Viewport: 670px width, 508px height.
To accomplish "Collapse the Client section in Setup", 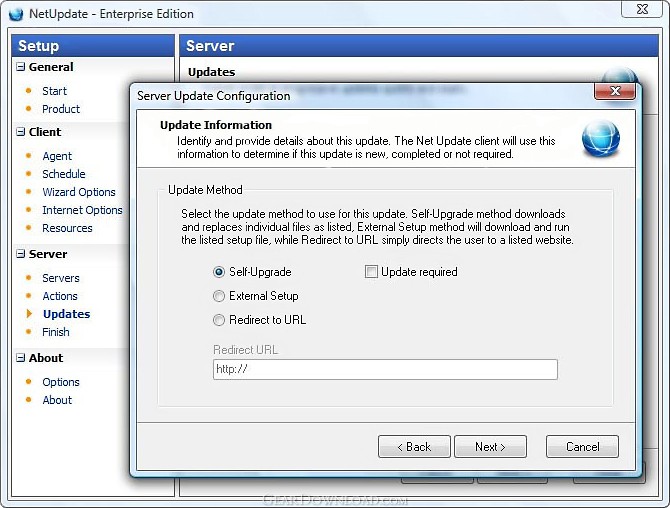I will coord(20,132).
